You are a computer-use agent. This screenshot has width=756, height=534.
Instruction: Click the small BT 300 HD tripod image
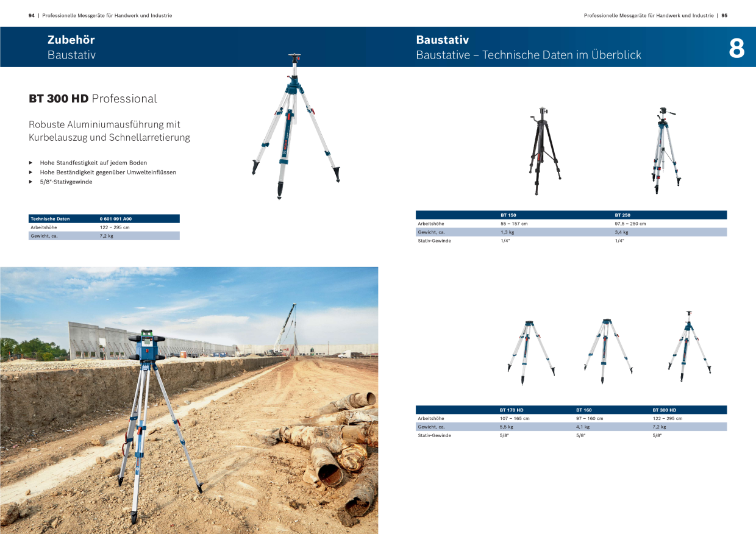(690, 346)
